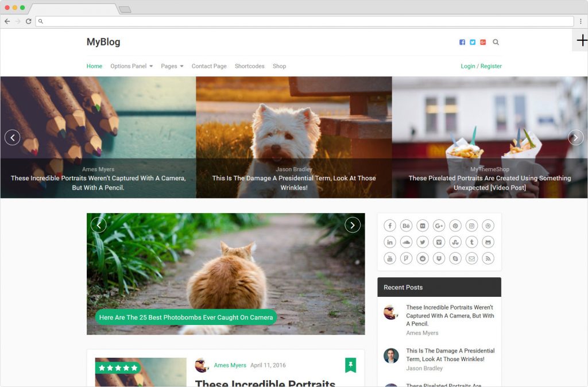
Task: Click the green bookmark pin on the post
Action: (x=350, y=365)
